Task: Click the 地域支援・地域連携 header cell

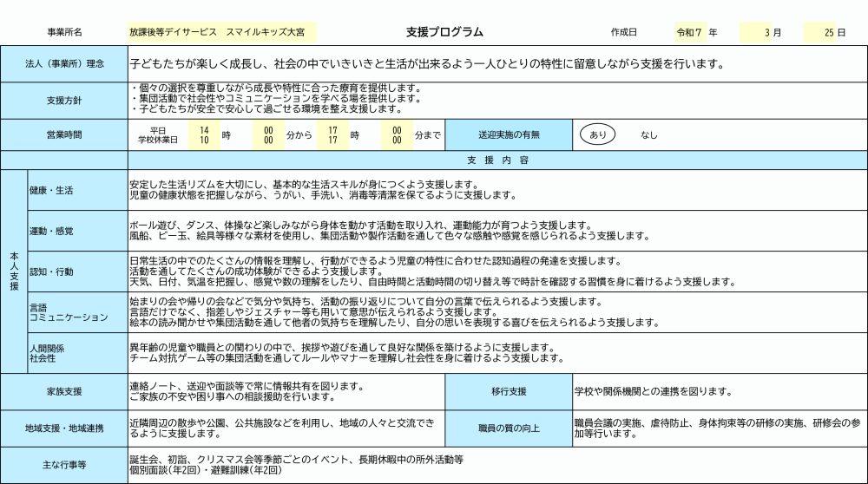Action: pyautogui.click(x=64, y=428)
